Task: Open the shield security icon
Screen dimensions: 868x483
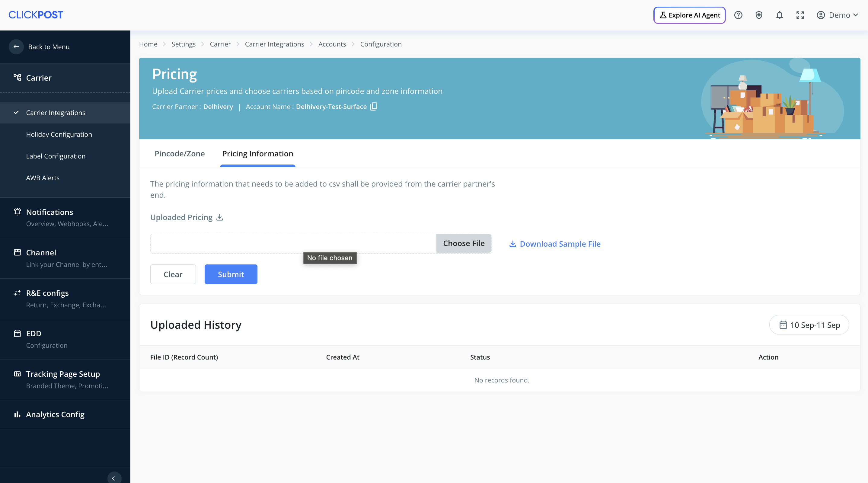Action: click(758, 15)
